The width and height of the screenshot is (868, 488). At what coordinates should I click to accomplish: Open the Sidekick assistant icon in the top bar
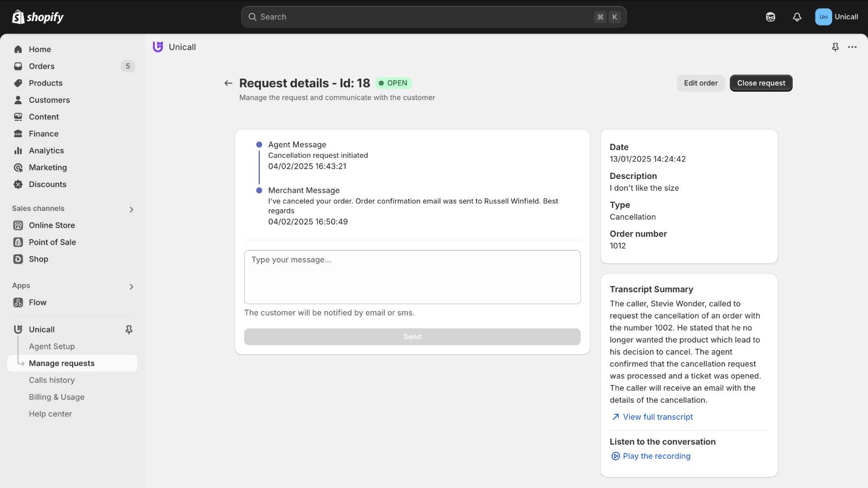[770, 17]
